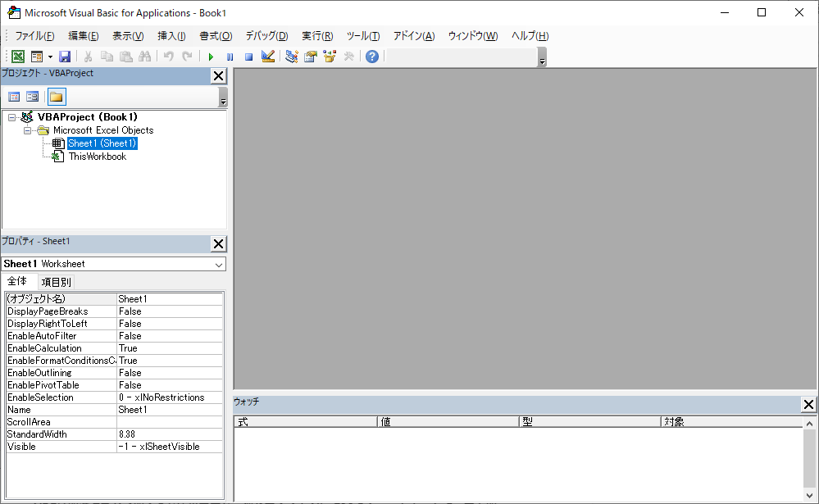Open 実行(R) menu
Viewport: 819px width, 504px height.
click(x=317, y=36)
